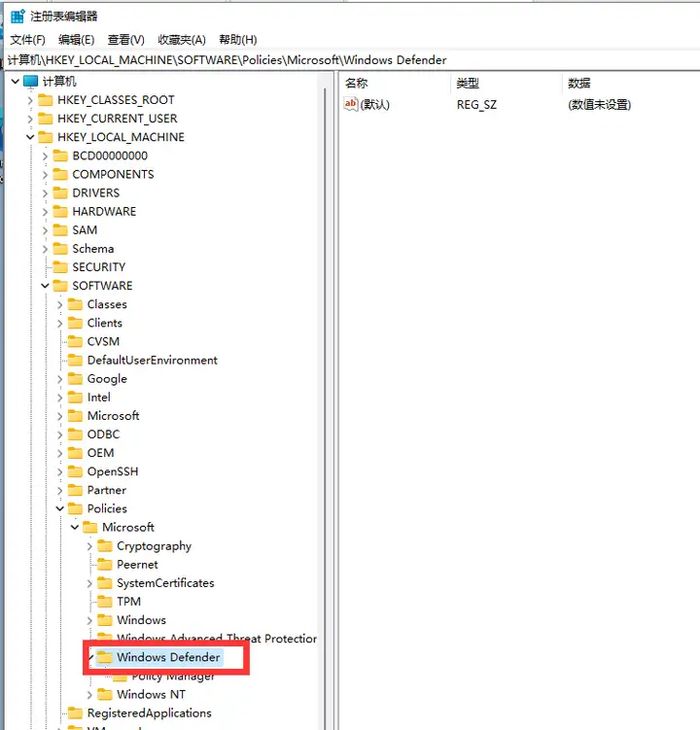700x730 pixels.
Task: Click the RegisteredApplications folder icon
Action: tap(75, 713)
